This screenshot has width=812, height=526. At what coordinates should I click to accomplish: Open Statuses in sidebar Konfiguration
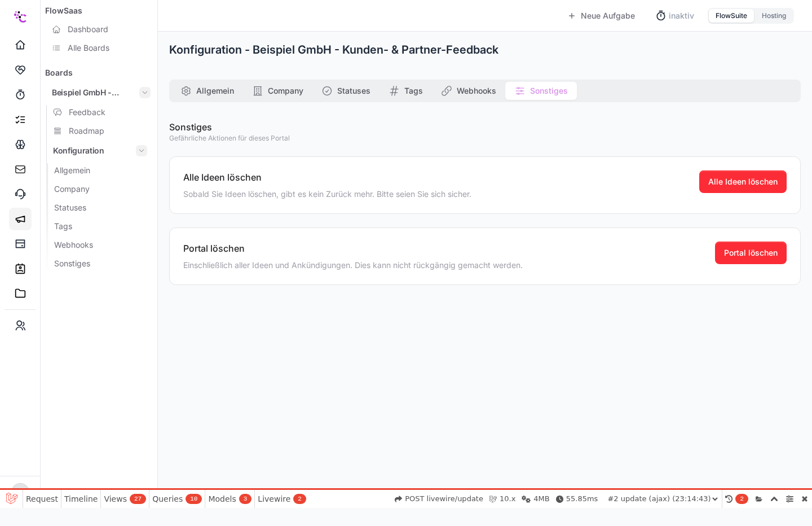pos(70,208)
